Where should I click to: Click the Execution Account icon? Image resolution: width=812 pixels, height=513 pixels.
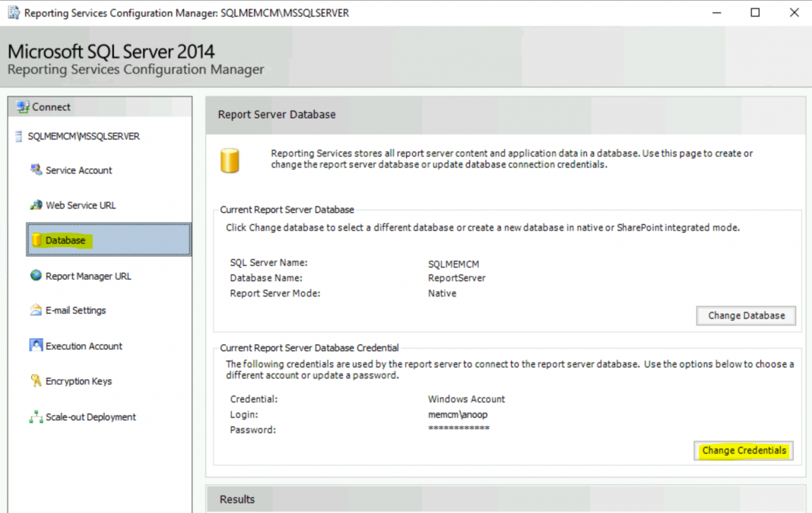click(36, 345)
